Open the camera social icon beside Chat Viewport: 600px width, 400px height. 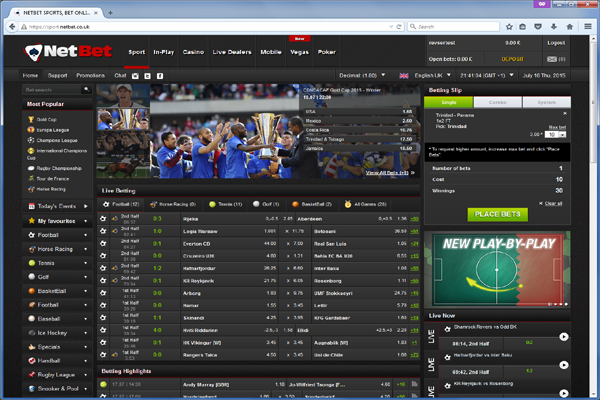[x=135, y=76]
